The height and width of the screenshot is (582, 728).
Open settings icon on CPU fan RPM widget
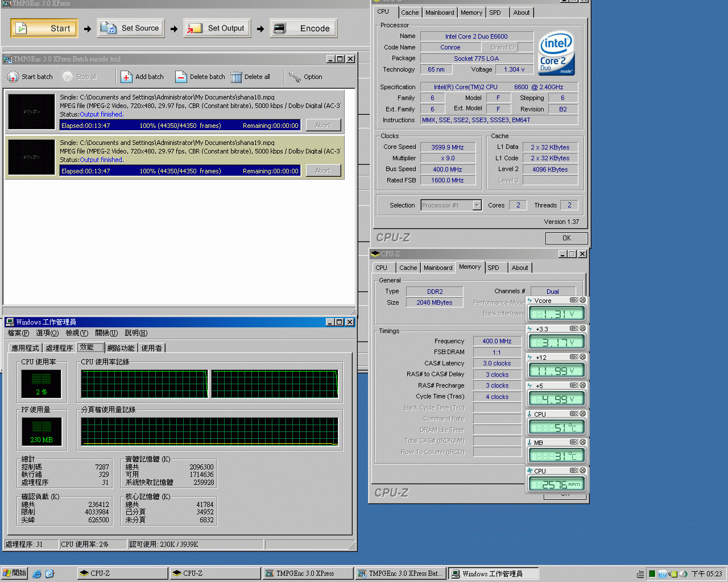(x=574, y=471)
